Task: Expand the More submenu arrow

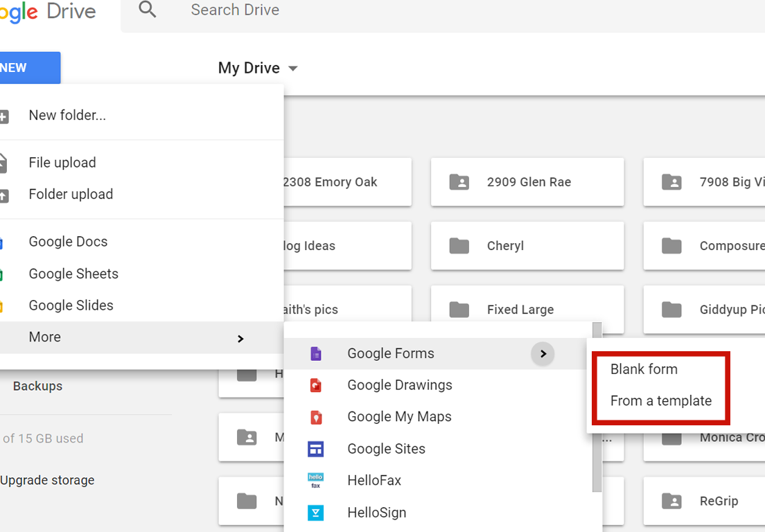Action: click(x=240, y=339)
